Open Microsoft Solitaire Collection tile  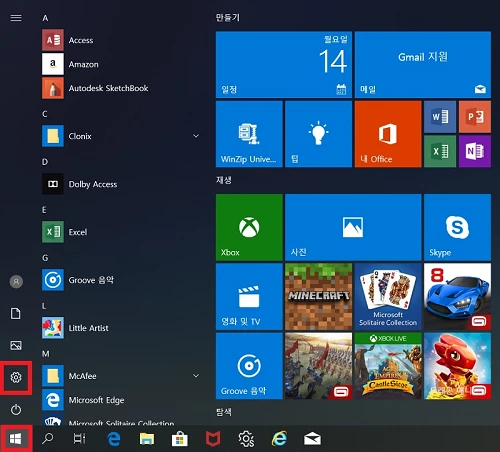388,297
